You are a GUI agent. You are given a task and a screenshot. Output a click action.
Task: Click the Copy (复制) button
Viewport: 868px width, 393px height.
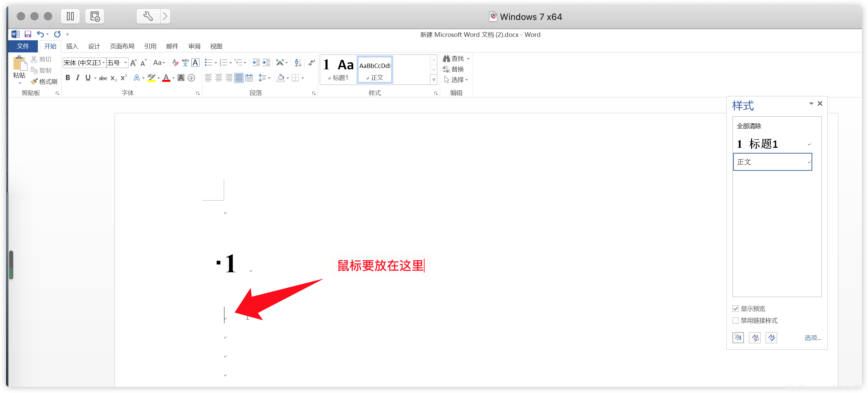41,70
